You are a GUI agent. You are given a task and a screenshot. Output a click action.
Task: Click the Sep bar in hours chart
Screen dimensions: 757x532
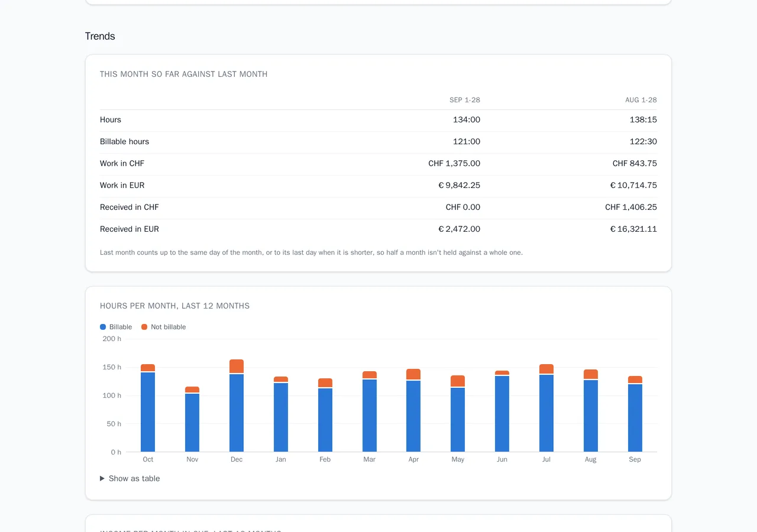click(635, 414)
